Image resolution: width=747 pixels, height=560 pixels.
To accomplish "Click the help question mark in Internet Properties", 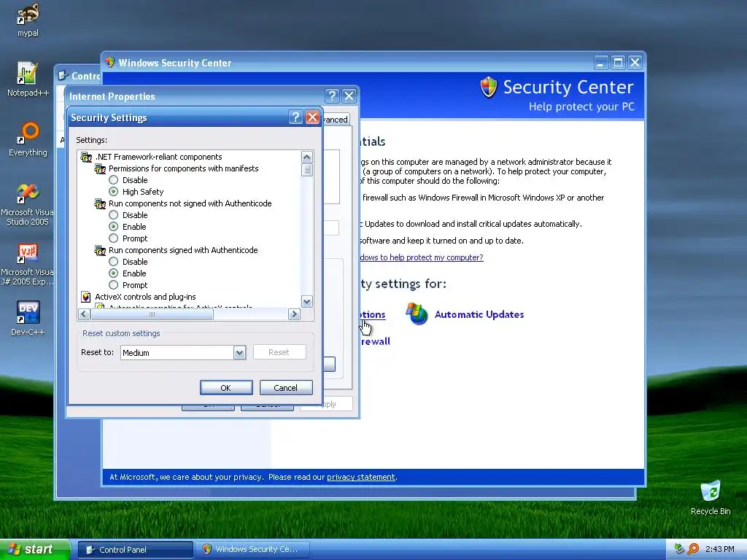I will pos(332,96).
